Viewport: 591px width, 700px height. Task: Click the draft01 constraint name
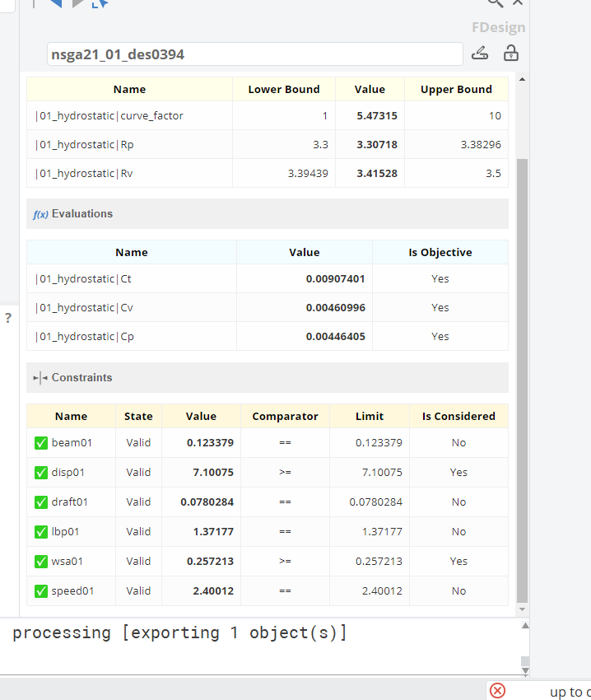tap(70, 502)
